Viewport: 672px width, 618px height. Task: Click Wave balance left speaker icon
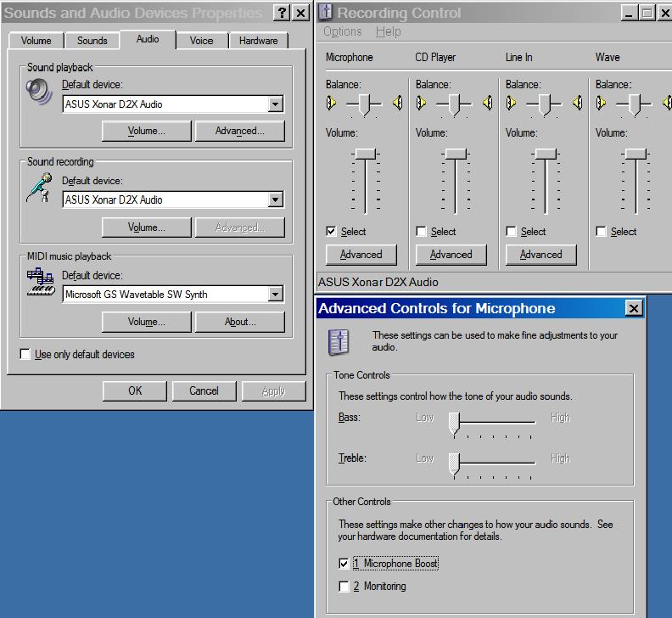point(601,103)
